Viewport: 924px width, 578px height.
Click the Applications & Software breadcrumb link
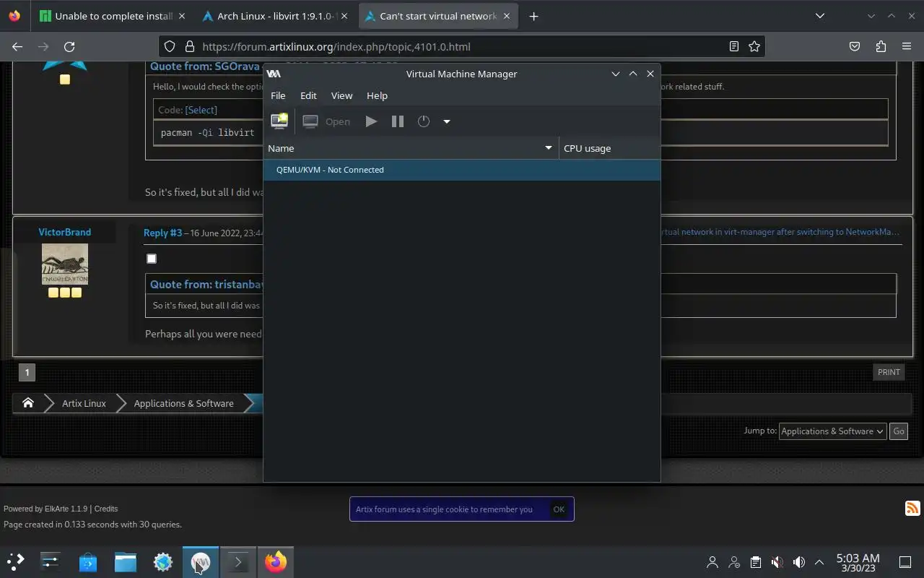[x=183, y=403]
